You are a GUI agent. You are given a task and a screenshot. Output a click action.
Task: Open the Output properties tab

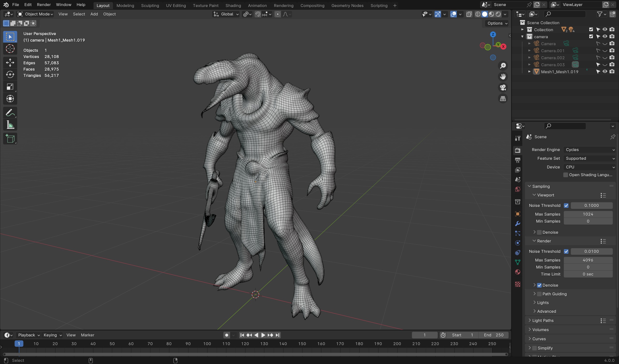click(517, 160)
